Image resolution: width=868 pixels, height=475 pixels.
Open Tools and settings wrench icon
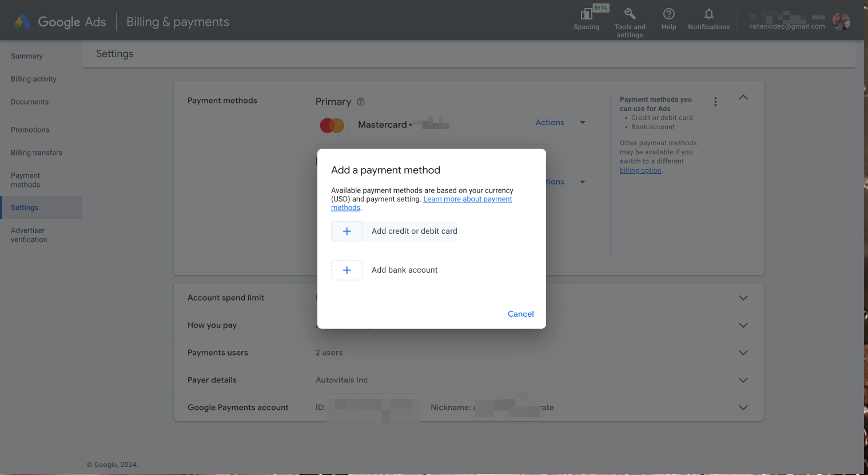[630, 14]
